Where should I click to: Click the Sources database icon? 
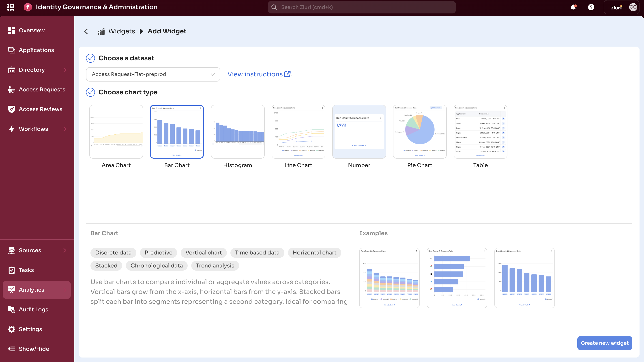click(x=11, y=250)
